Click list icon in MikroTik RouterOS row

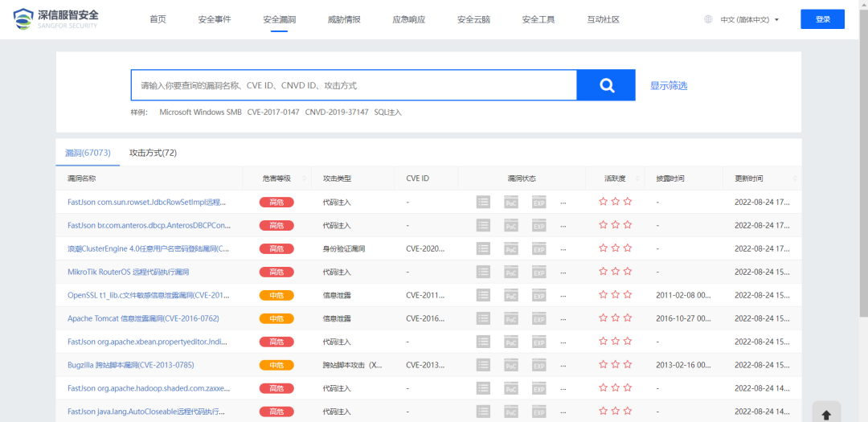tap(483, 272)
